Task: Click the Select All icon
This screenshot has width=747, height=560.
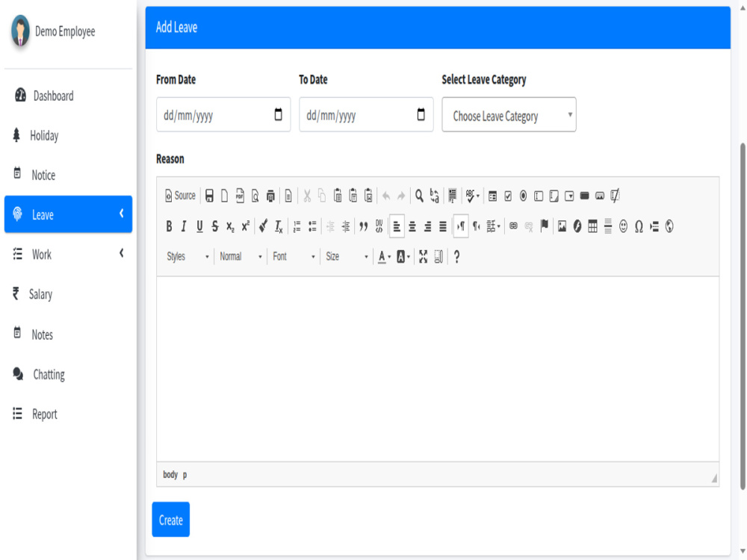Action: 452,196
